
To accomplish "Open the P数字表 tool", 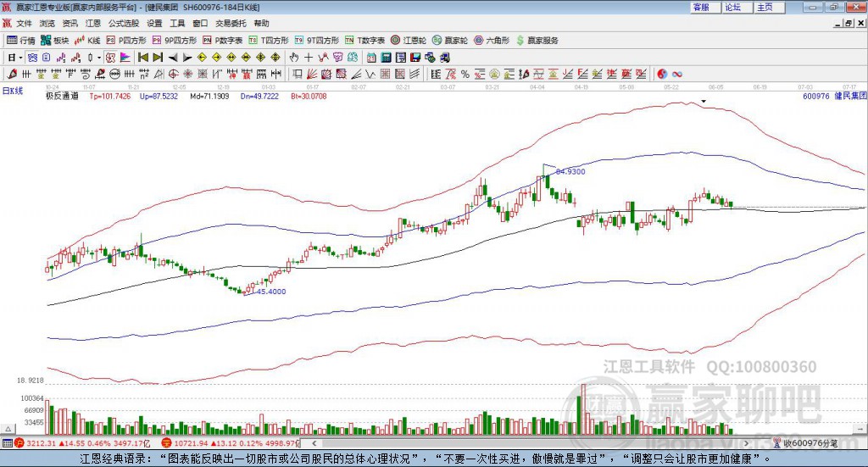I will [223, 41].
